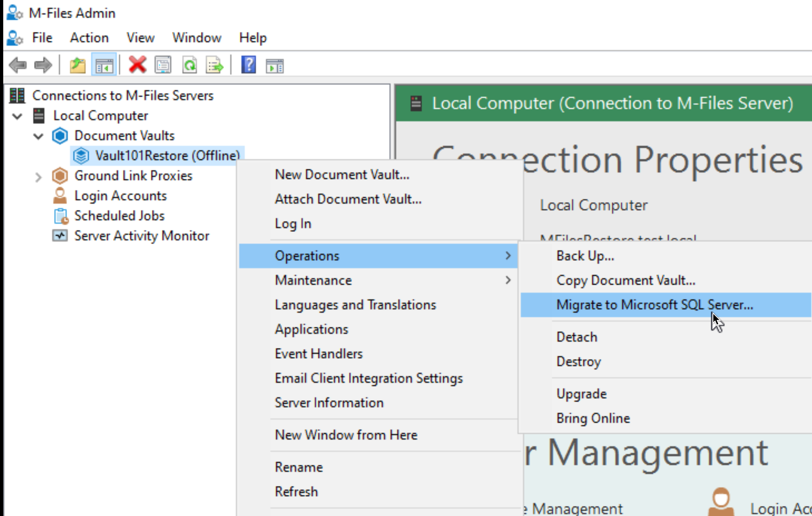Select Migrate to Microsoft SQL Server...
This screenshot has width=812, height=516.
666,305
